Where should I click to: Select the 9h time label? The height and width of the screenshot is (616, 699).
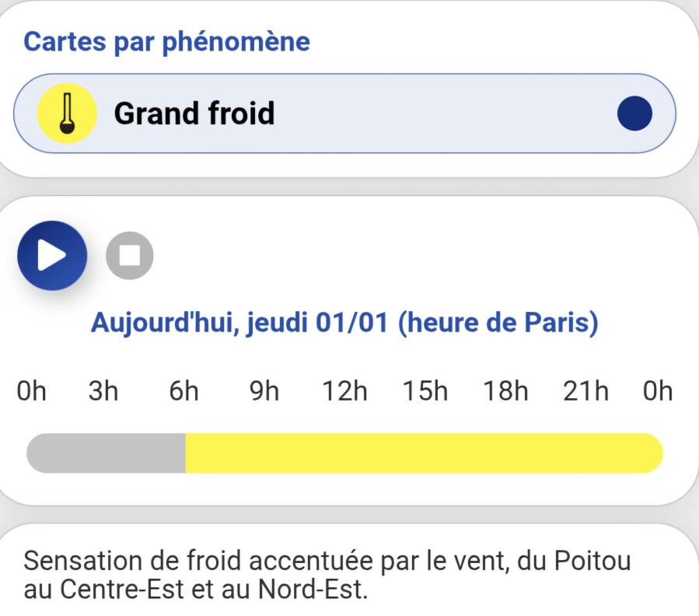tap(264, 391)
